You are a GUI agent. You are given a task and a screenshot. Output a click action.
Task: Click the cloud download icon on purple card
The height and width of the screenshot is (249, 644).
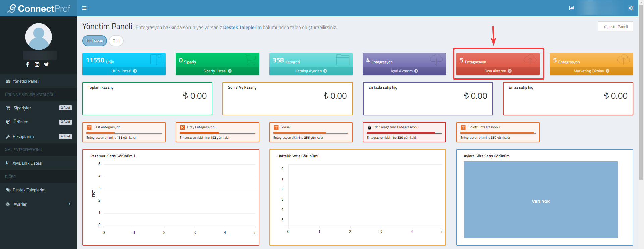click(x=436, y=60)
